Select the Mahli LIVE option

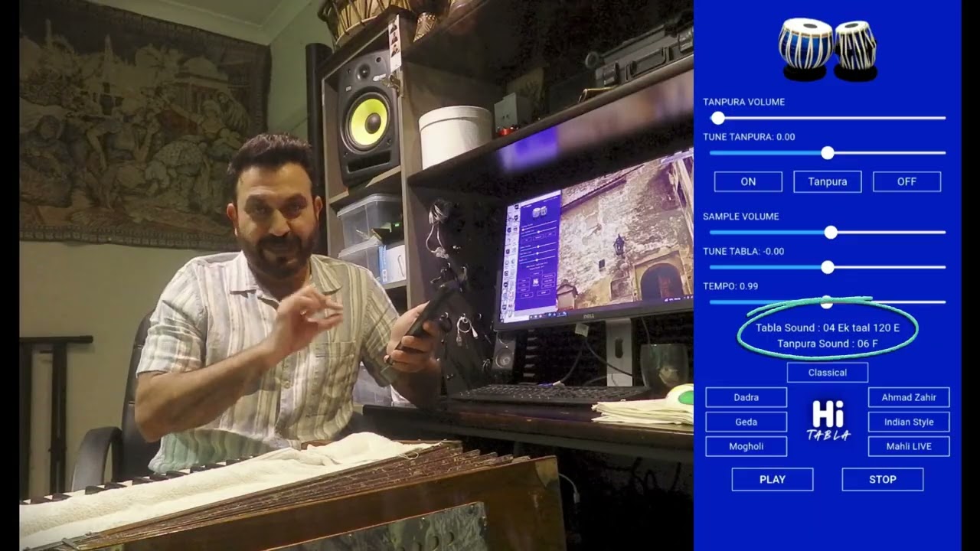[x=909, y=446]
